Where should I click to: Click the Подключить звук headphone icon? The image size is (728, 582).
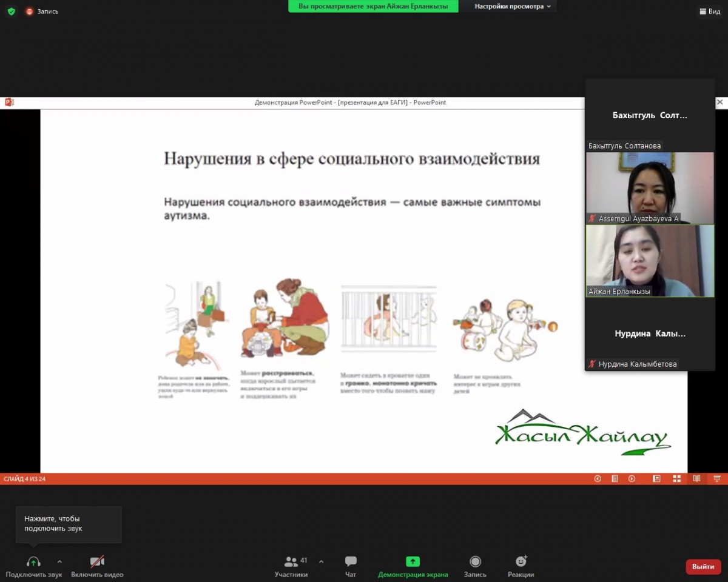pyautogui.click(x=33, y=562)
